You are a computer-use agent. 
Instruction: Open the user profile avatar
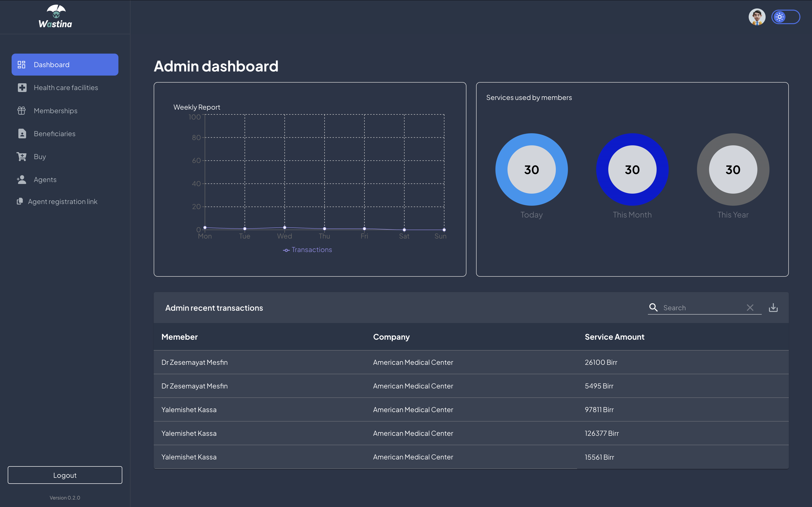pos(757,17)
